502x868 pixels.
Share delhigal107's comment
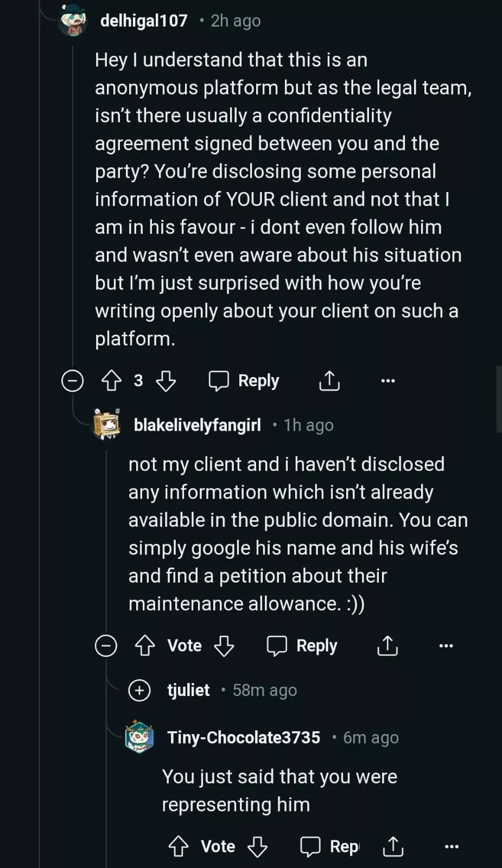(329, 380)
